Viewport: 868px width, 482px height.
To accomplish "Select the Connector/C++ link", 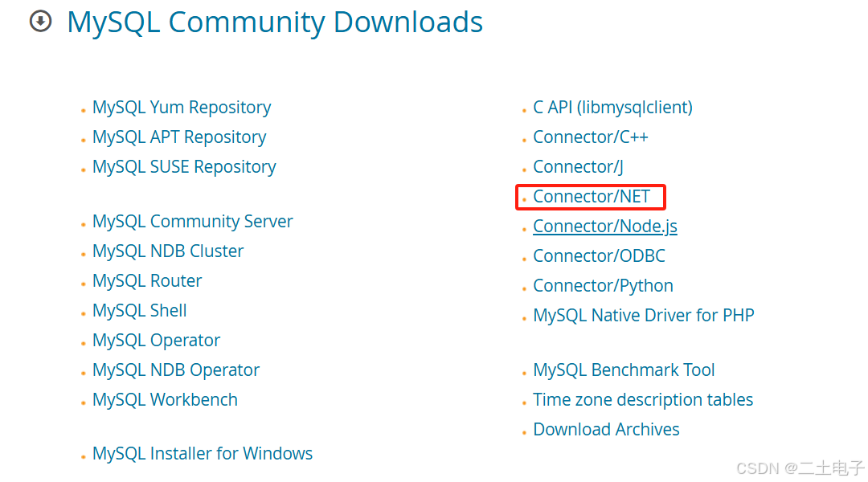I will [x=591, y=137].
